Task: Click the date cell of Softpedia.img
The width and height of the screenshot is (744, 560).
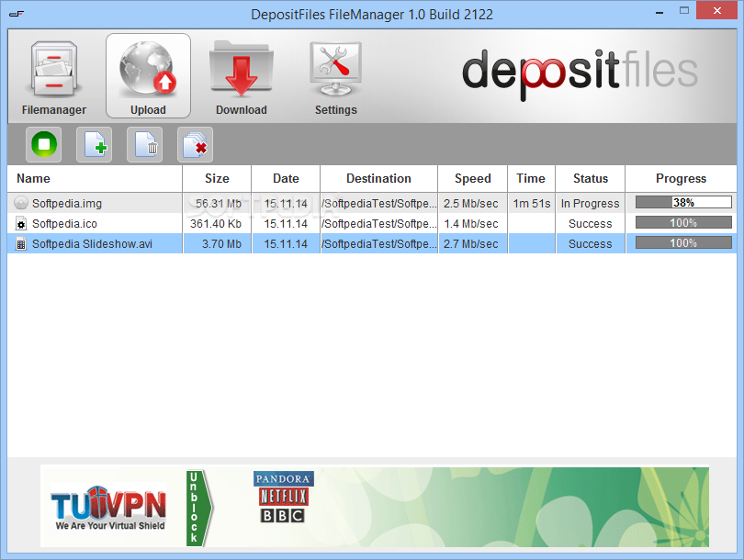Action: click(286, 204)
